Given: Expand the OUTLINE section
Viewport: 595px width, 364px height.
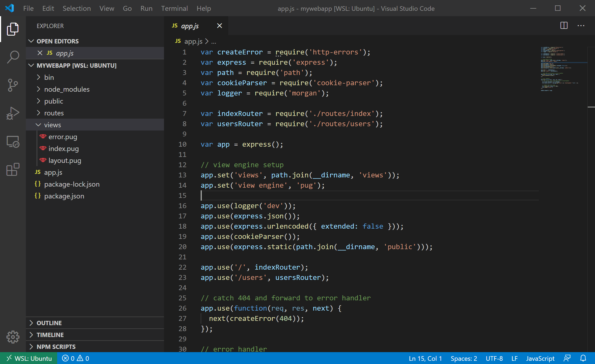Looking at the screenshot, I should (49, 323).
